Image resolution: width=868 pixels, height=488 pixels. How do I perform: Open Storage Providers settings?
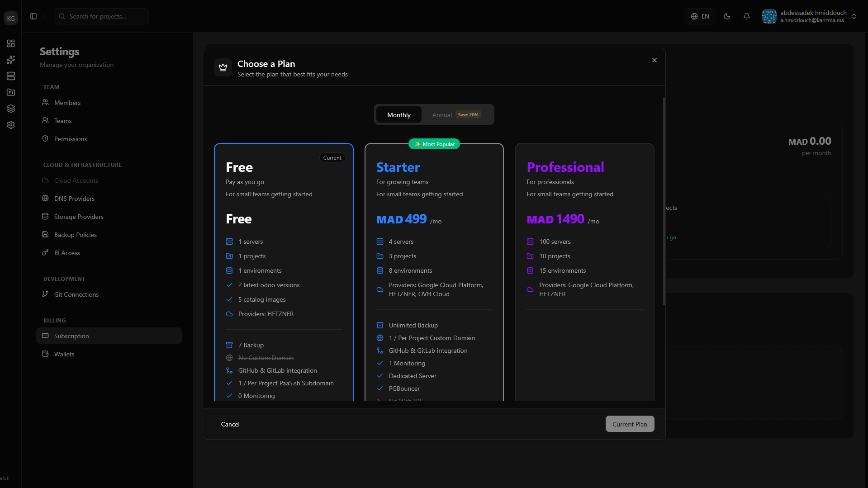(x=109, y=217)
